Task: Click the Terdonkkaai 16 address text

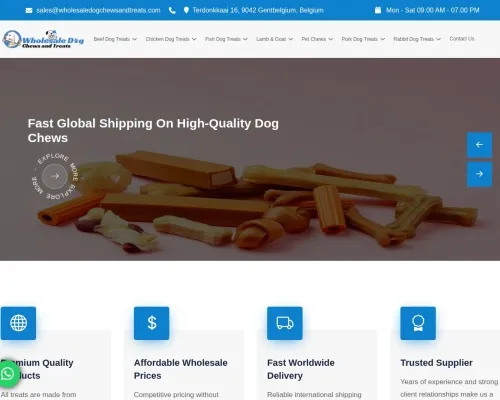Action: [x=258, y=10]
